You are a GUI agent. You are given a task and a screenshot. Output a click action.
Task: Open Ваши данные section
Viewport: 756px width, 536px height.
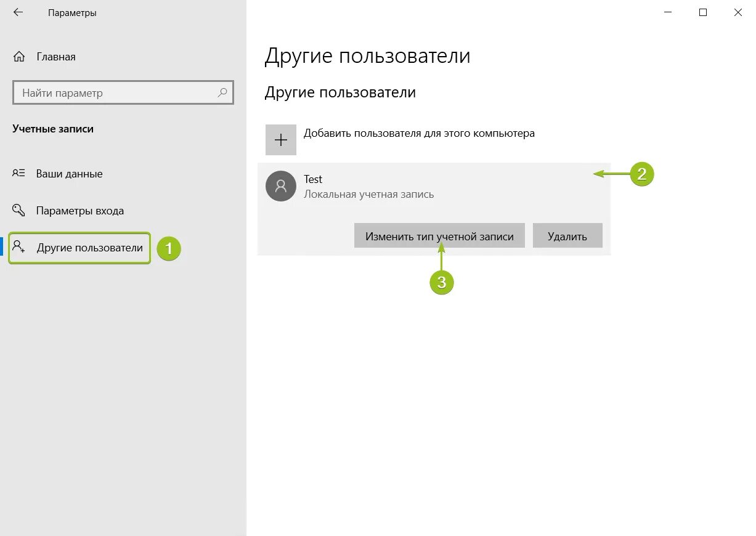click(x=70, y=174)
